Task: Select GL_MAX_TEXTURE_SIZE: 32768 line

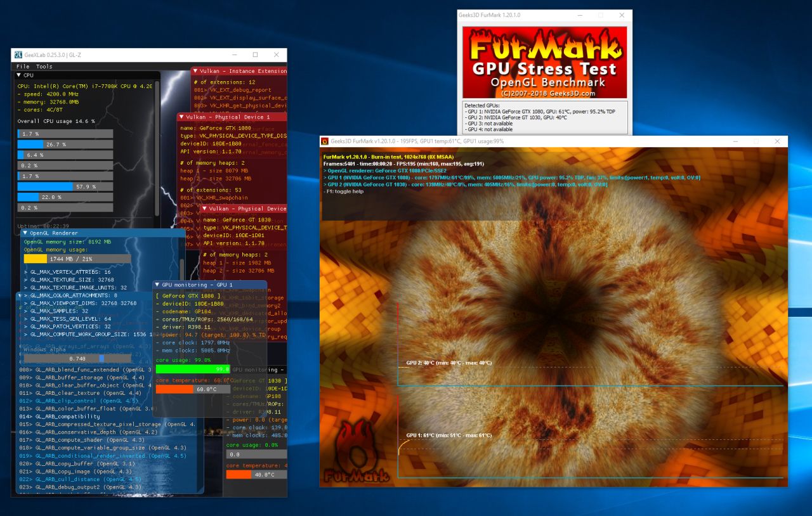Action: (x=68, y=279)
